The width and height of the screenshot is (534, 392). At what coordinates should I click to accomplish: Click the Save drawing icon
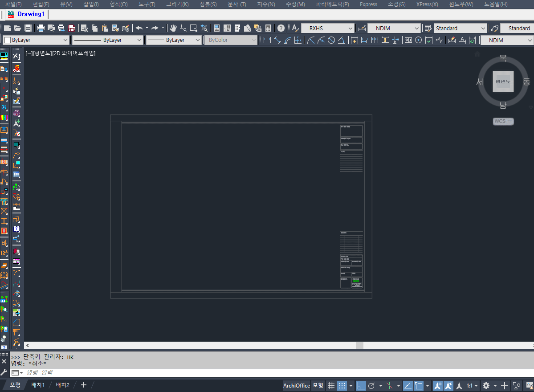[x=28, y=28]
